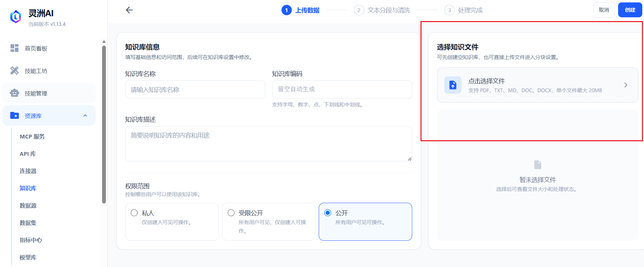The width and height of the screenshot is (644, 267).
Task: Click the 灵洲AI logo icon
Action: pyautogui.click(x=16, y=17)
